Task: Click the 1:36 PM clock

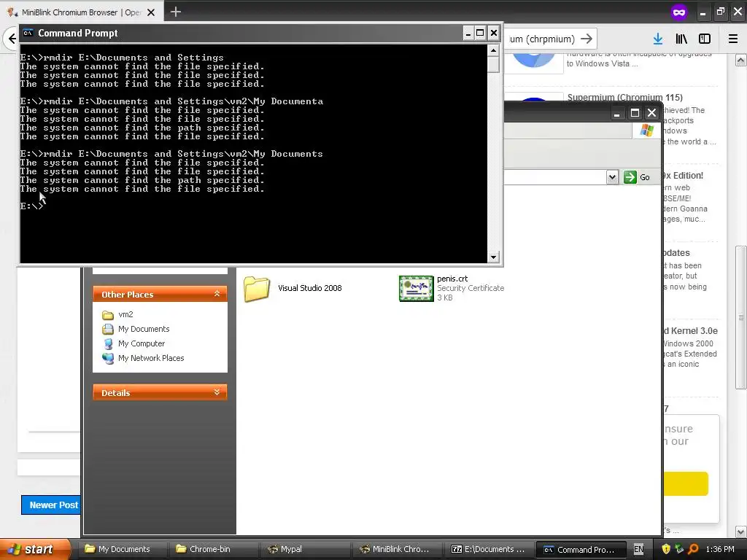Action: 720,549
